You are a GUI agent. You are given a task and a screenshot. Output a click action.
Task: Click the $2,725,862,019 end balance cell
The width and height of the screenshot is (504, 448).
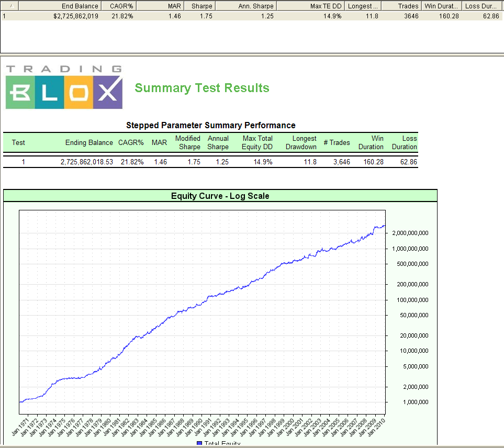[76, 16]
